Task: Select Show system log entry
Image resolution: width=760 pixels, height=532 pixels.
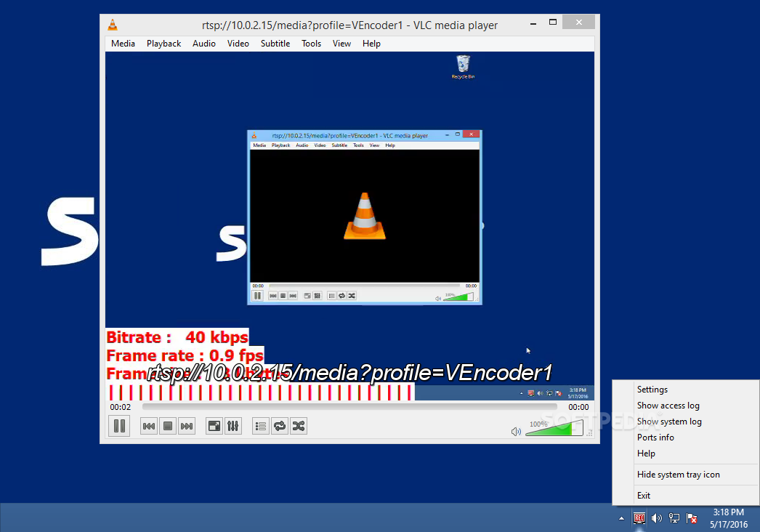Action: (669, 422)
